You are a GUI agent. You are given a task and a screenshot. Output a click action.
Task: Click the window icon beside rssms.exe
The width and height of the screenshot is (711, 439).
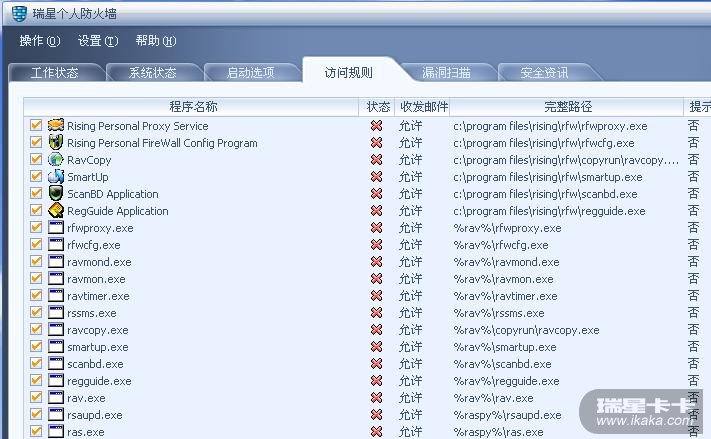tap(56, 312)
